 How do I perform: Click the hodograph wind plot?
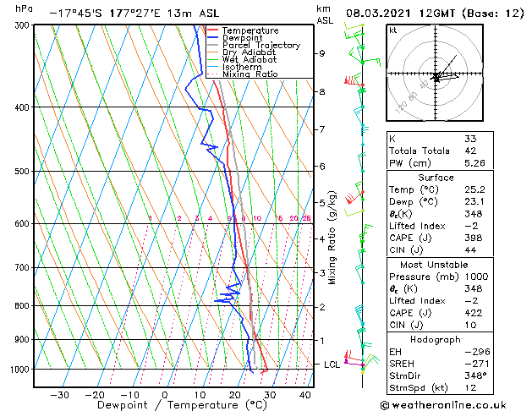coord(435,73)
